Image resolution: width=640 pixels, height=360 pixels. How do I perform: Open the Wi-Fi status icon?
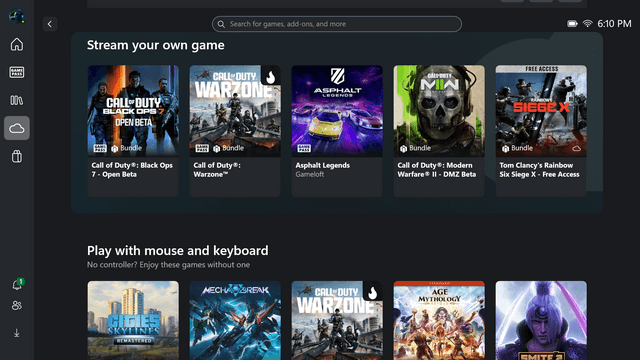(587, 24)
